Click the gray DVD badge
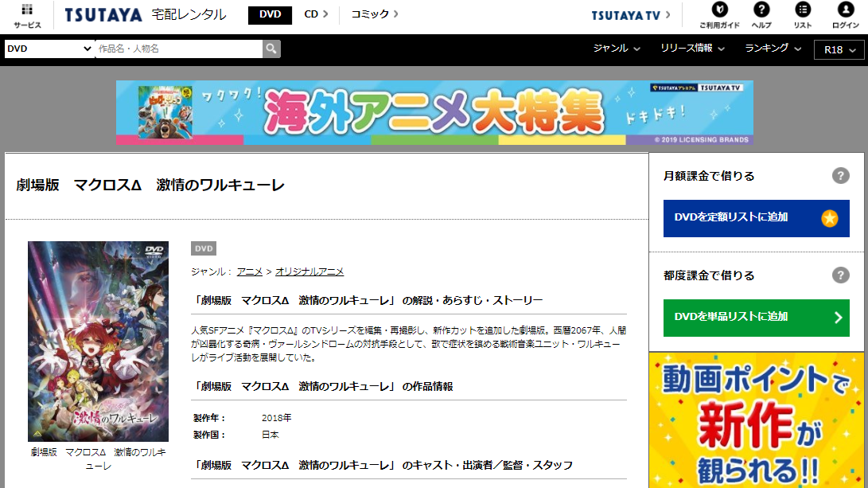868x488 pixels. [203, 248]
